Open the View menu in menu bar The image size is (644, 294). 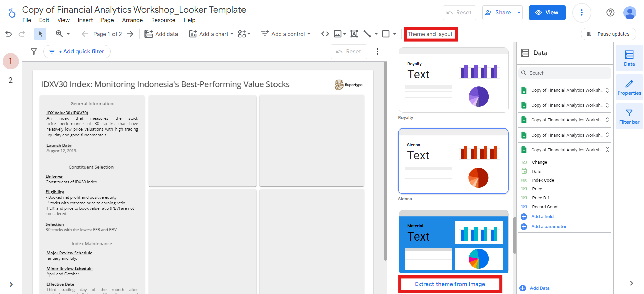63,20
